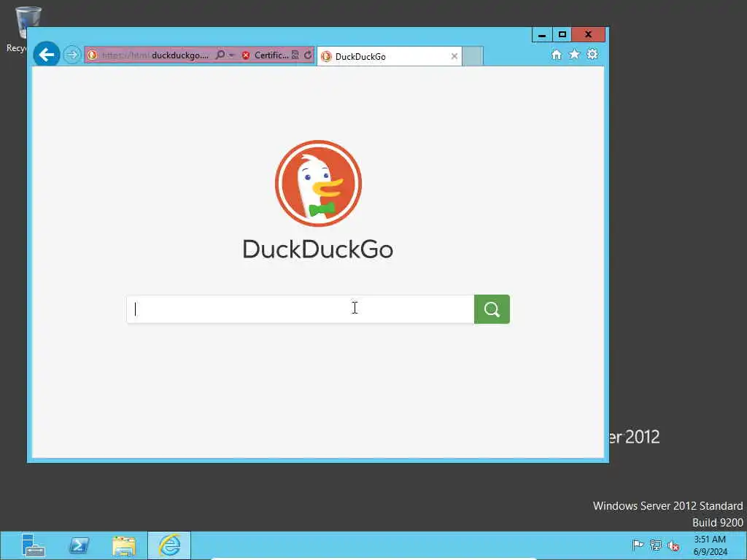Launch PowerShell from the taskbar

[79, 545]
